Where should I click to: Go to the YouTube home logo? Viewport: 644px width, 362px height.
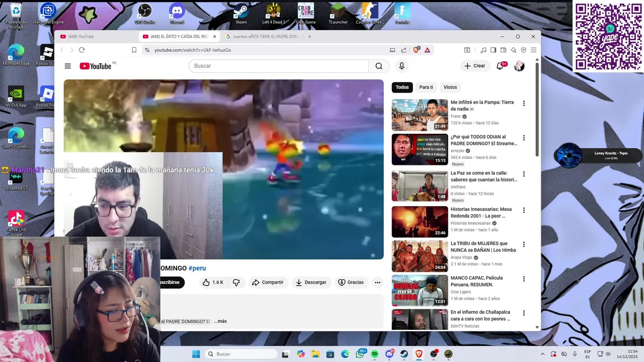(x=96, y=66)
